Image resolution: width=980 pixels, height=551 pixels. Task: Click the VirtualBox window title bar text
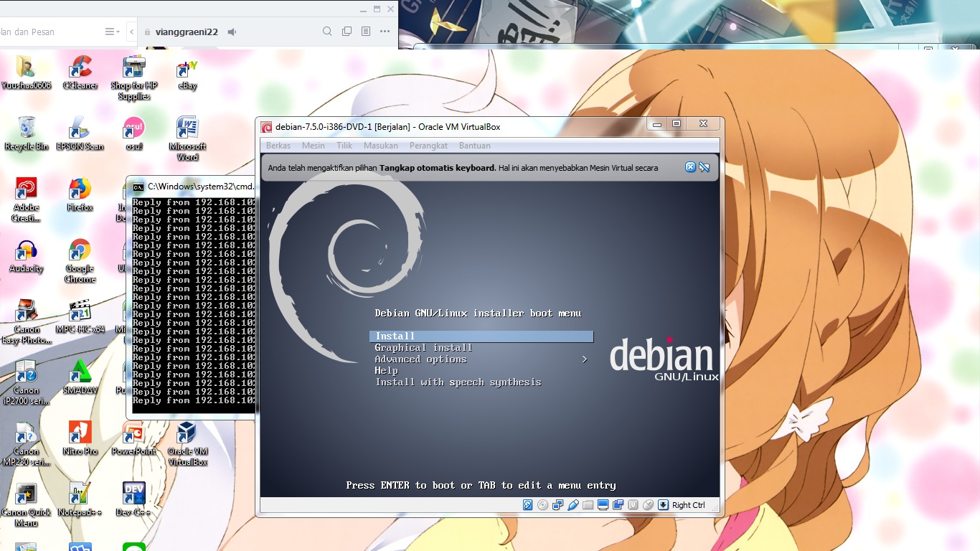coord(388,127)
